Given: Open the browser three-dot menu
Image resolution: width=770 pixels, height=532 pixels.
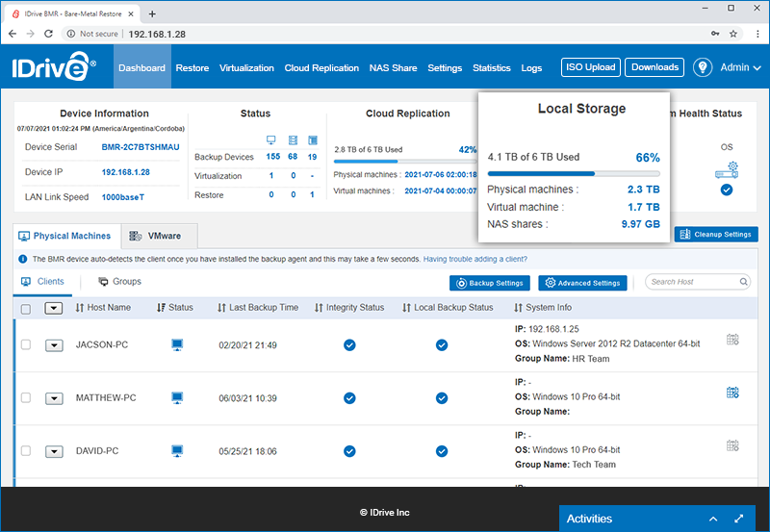Looking at the screenshot, I should click(757, 34).
